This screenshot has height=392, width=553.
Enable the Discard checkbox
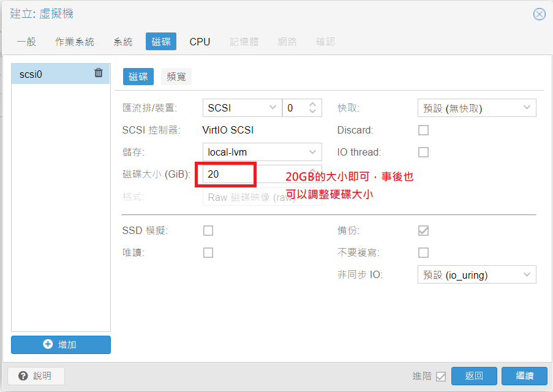(423, 130)
